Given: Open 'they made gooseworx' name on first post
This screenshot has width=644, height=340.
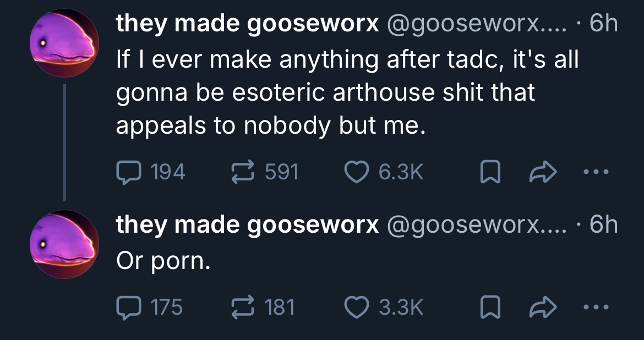Looking at the screenshot, I should coord(247,24).
